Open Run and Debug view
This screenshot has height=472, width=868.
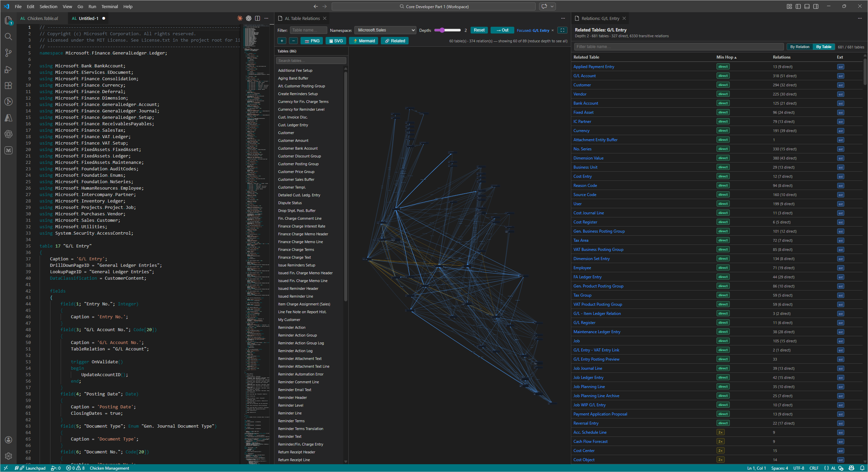click(x=8, y=69)
